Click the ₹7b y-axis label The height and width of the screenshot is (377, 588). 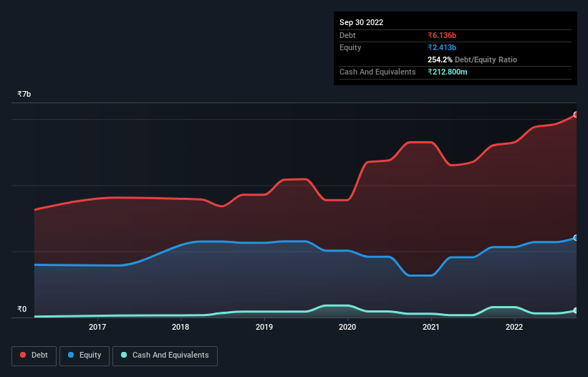(x=24, y=94)
